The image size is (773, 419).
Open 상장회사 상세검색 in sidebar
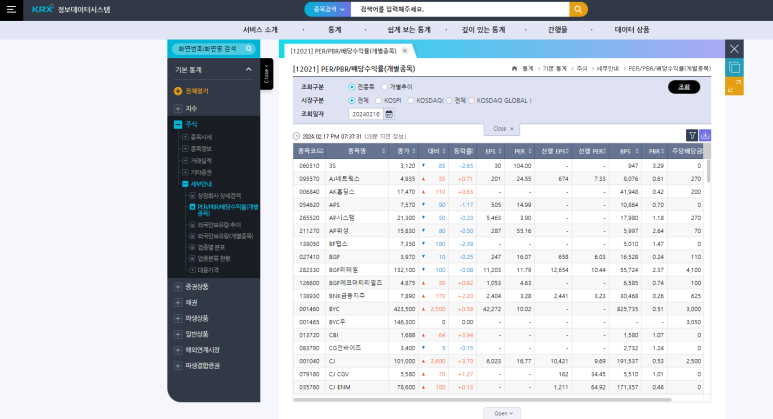219,196
